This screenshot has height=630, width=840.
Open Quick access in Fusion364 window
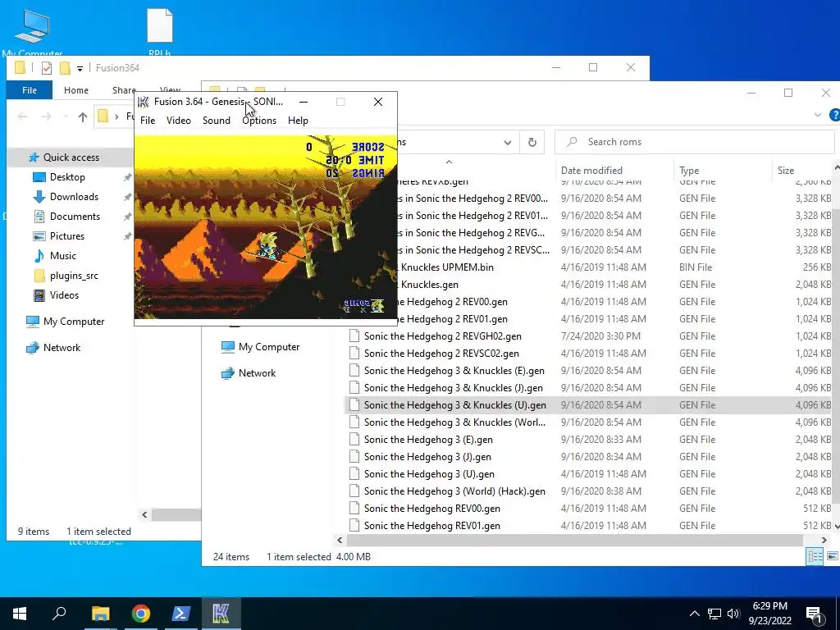point(71,157)
